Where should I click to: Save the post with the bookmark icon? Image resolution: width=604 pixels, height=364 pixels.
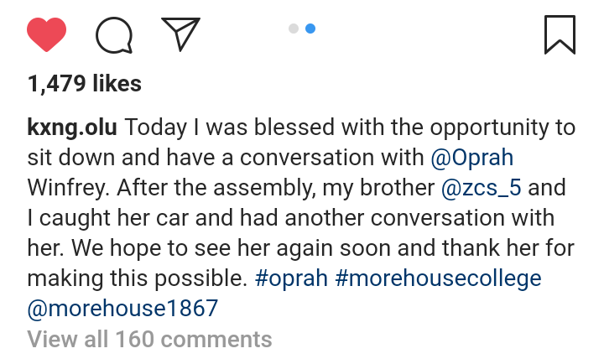pyautogui.click(x=560, y=34)
